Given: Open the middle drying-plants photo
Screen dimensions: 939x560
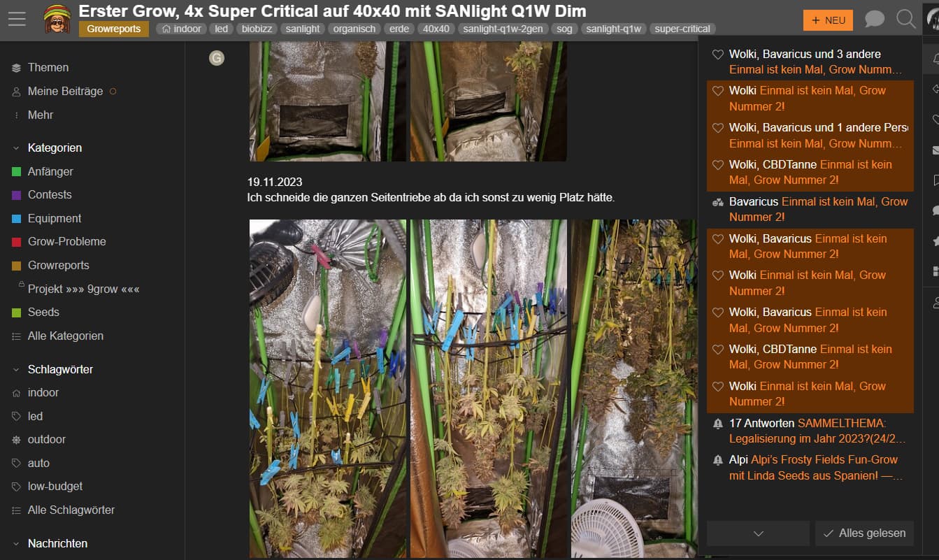Looking at the screenshot, I should click(489, 389).
